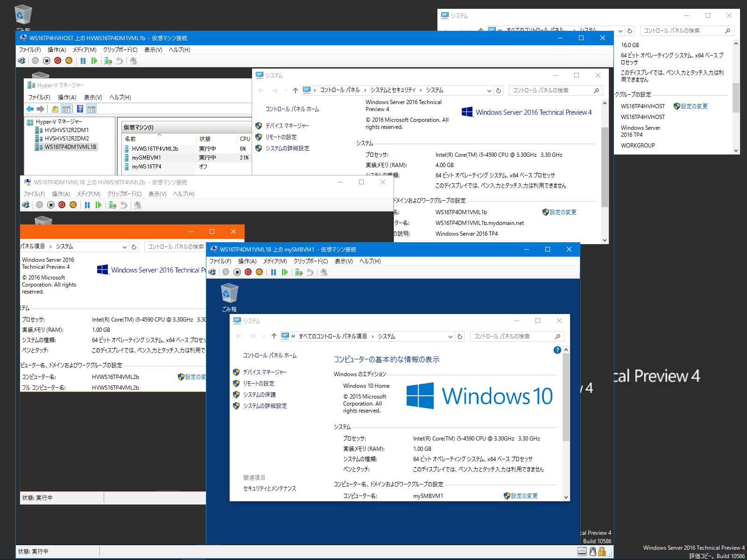Open address dropdown in orange-titled system window

(125, 247)
